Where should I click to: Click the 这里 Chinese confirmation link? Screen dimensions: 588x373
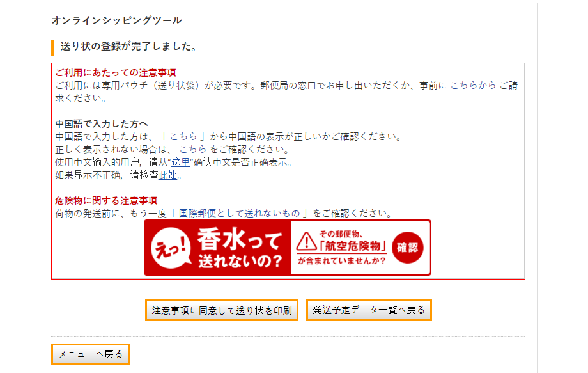tap(180, 163)
